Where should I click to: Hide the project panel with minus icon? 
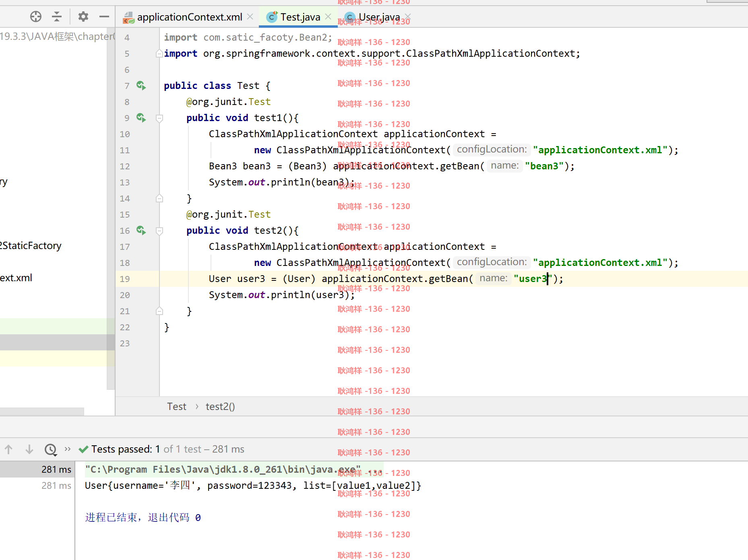coord(104,16)
